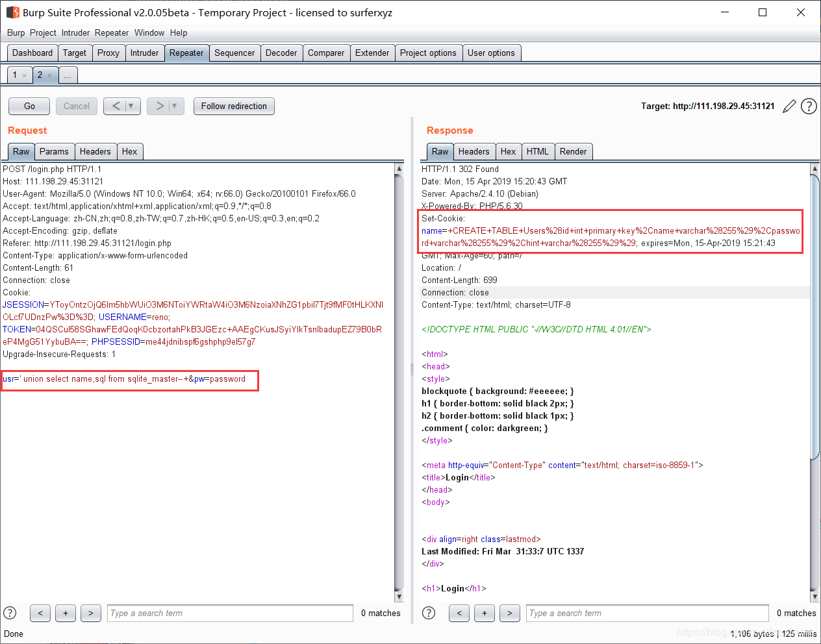Open the Project menu
821x644 pixels.
[43, 32]
